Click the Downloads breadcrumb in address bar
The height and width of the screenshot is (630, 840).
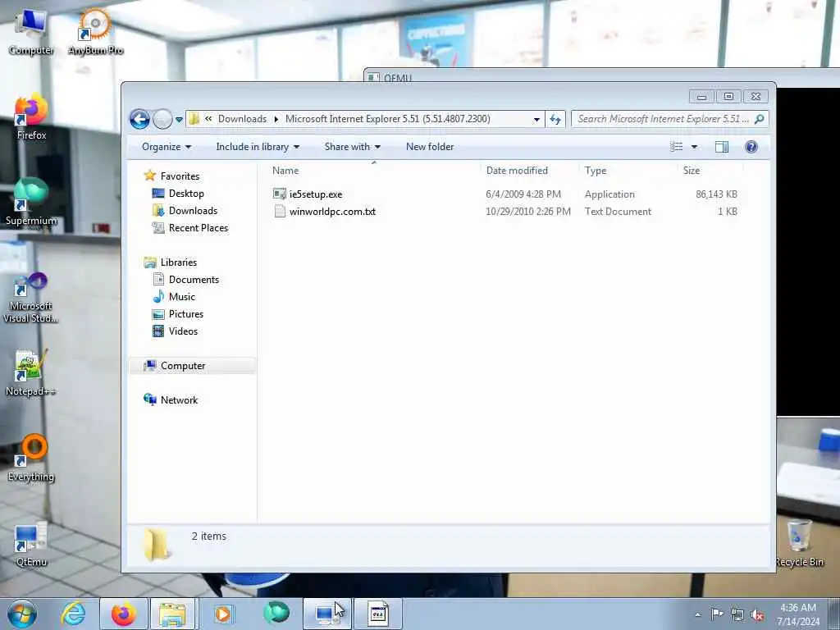tap(242, 119)
